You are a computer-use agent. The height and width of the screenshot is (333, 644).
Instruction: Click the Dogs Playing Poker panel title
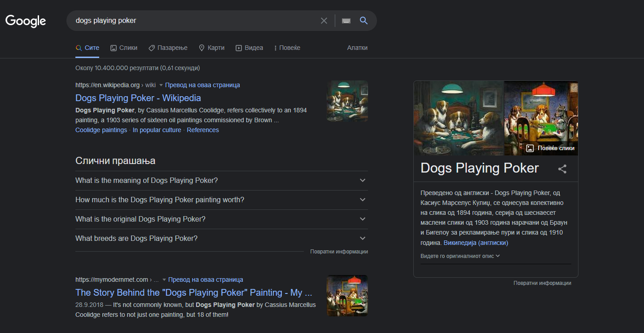[x=480, y=168]
